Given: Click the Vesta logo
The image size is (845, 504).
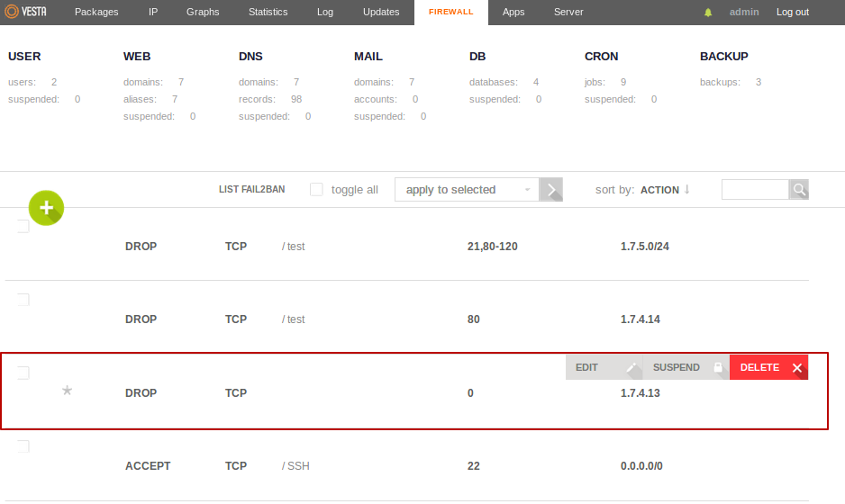Looking at the screenshot, I should 25,12.
